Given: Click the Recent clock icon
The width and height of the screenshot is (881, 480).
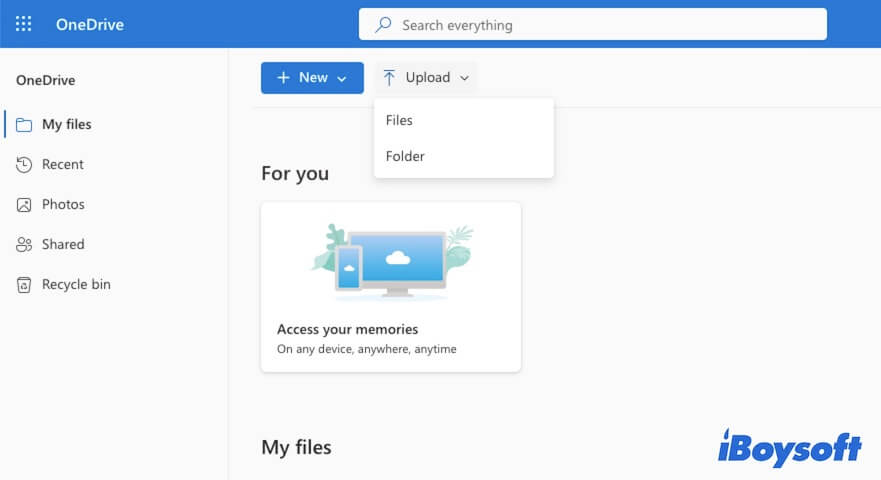Looking at the screenshot, I should pyautogui.click(x=24, y=164).
